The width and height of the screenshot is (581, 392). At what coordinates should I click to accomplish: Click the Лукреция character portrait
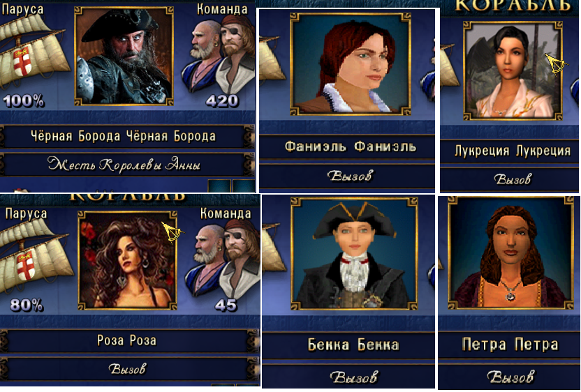(513, 70)
